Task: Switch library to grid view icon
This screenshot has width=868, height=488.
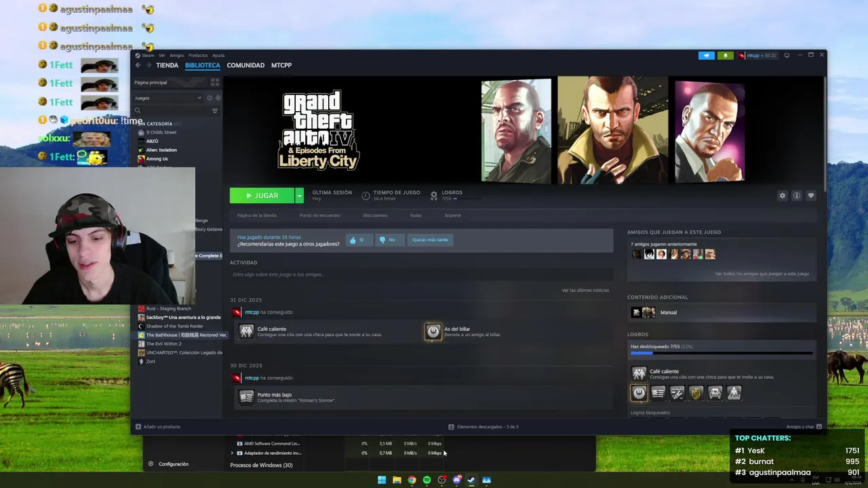Action: [x=215, y=82]
